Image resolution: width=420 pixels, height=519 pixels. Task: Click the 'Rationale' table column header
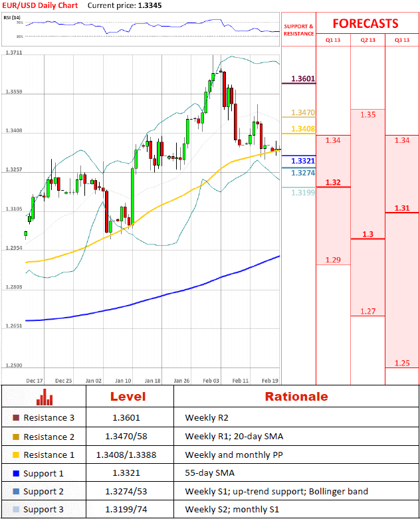click(296, 397)
